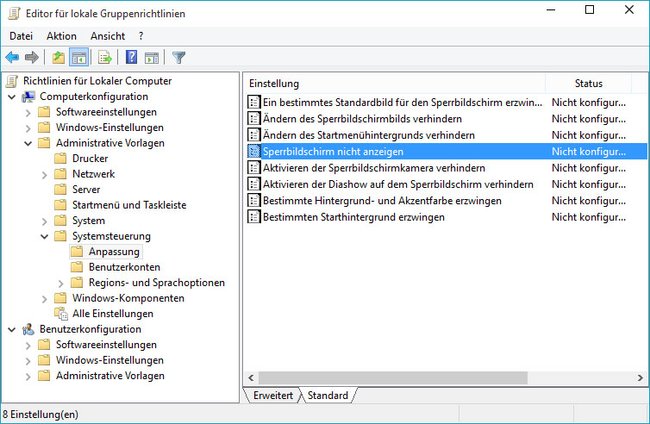Expand the System folder

pos(44,221)
